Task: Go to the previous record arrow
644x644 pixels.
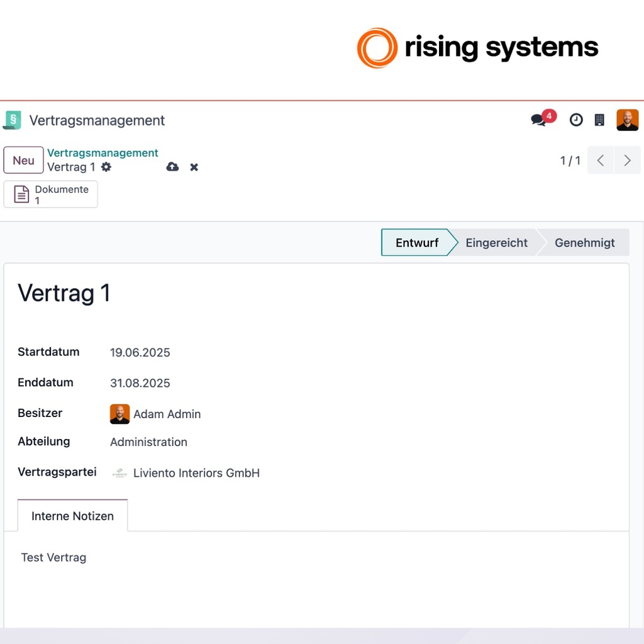Action: 601,160
